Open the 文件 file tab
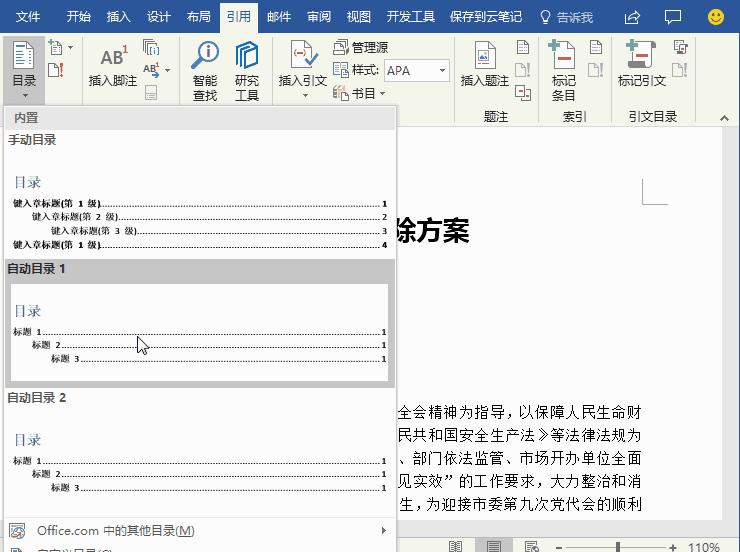This screenshot has height=552, width=740. 28,17
